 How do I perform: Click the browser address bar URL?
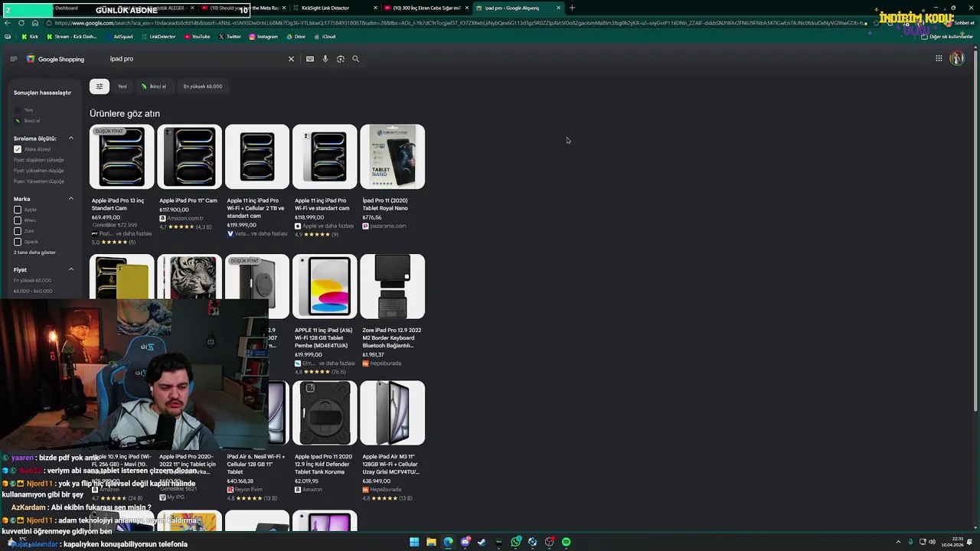(x=459, y=23)
